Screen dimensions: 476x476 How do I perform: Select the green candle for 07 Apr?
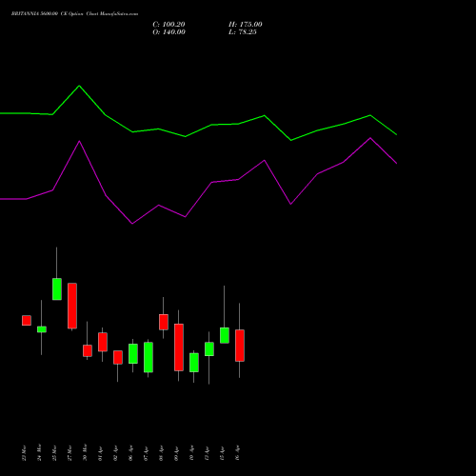[149, 357]
